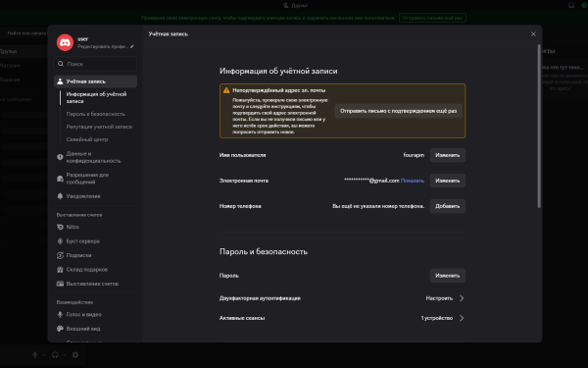The width and height of the screenshot is (588, 368).
Task: Click Показать link to reveal email
Action: (x=413, y=181)
